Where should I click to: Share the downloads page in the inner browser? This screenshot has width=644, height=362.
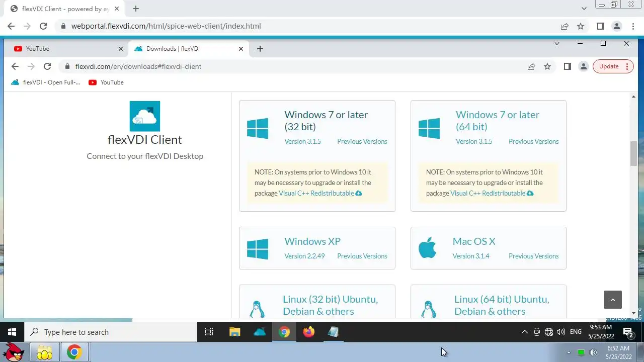[531, 66]
